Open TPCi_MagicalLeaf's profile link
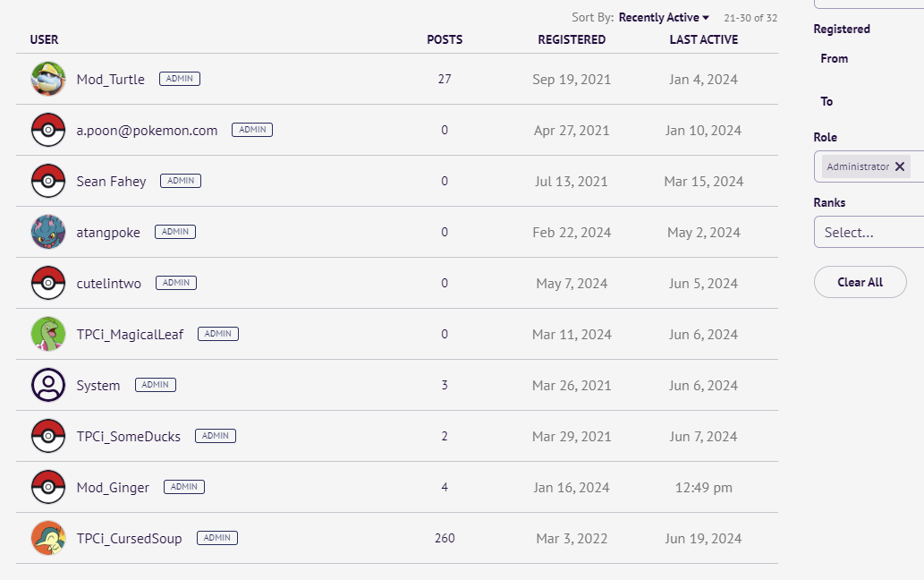The height and width of the screenshot is (580, 924). coord(131,334)
